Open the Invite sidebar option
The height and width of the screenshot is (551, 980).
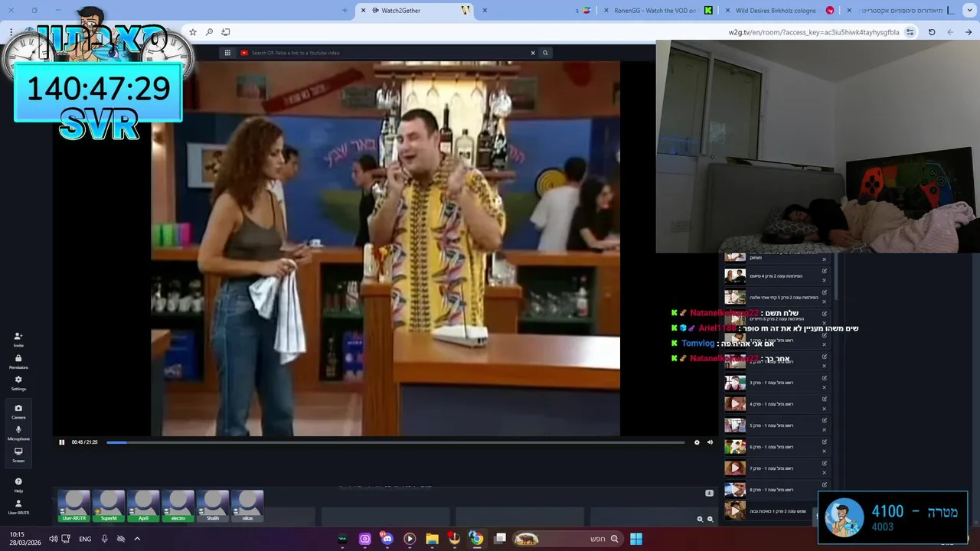[x=18, y=339]
